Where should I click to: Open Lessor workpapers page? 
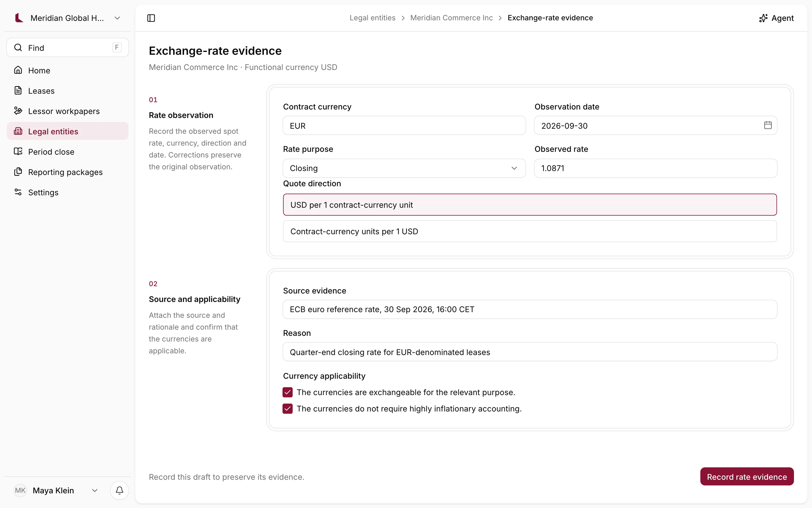(67, 111)
